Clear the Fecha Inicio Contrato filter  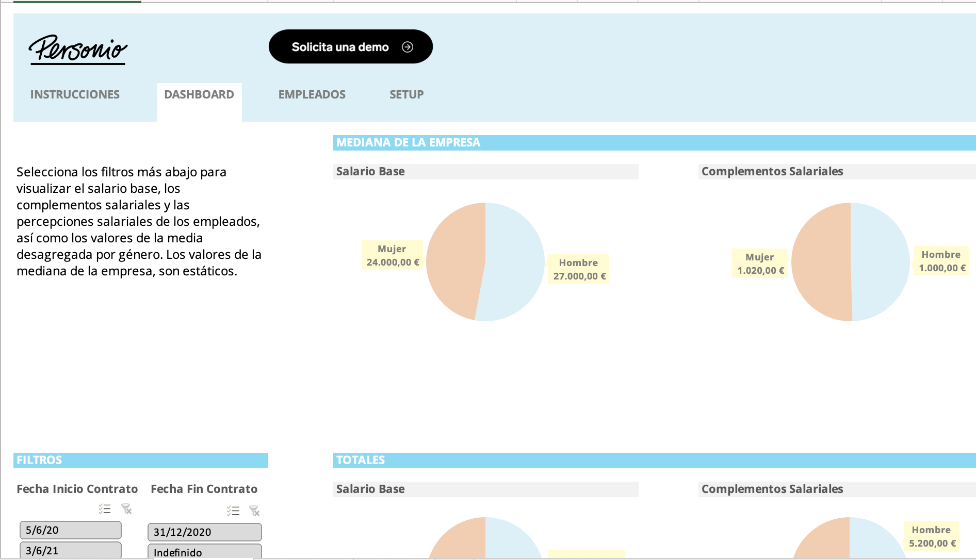click(126, 509)
